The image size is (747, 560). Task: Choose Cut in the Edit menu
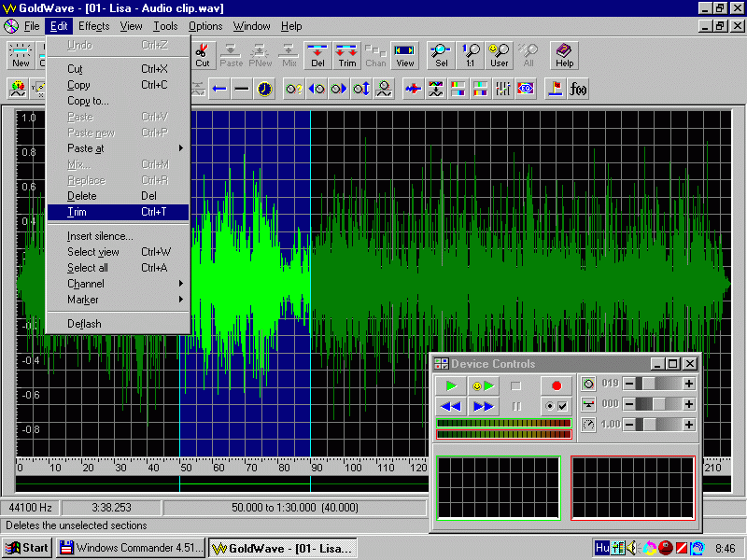click(119, 69)
